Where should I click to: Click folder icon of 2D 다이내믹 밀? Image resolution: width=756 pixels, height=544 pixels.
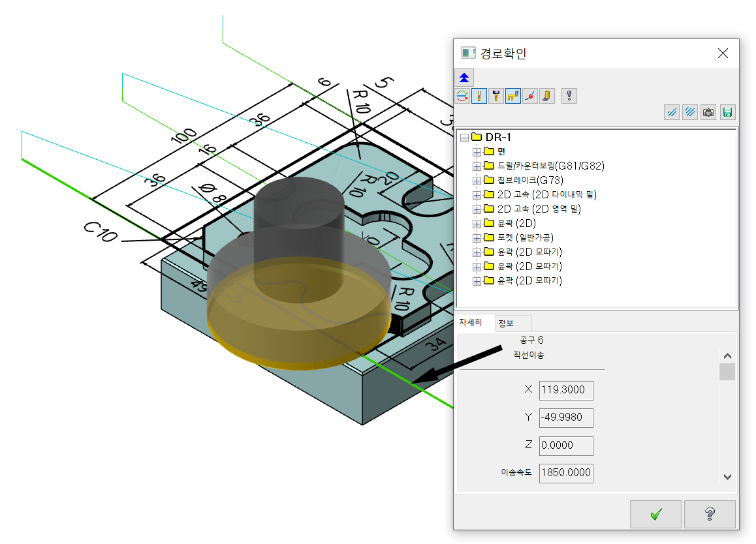pyautogui.click(x=489, y=194)
